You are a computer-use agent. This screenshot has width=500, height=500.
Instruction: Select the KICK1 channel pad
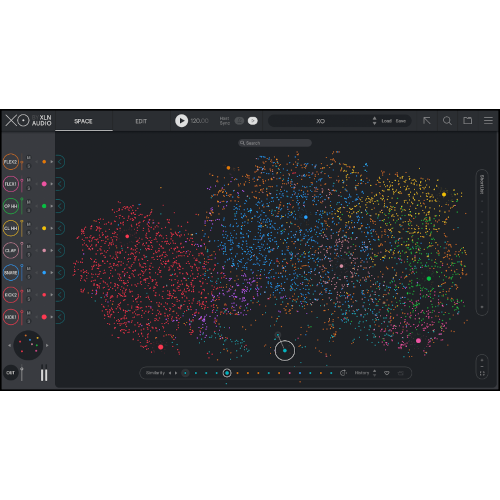tap(11, 317)
